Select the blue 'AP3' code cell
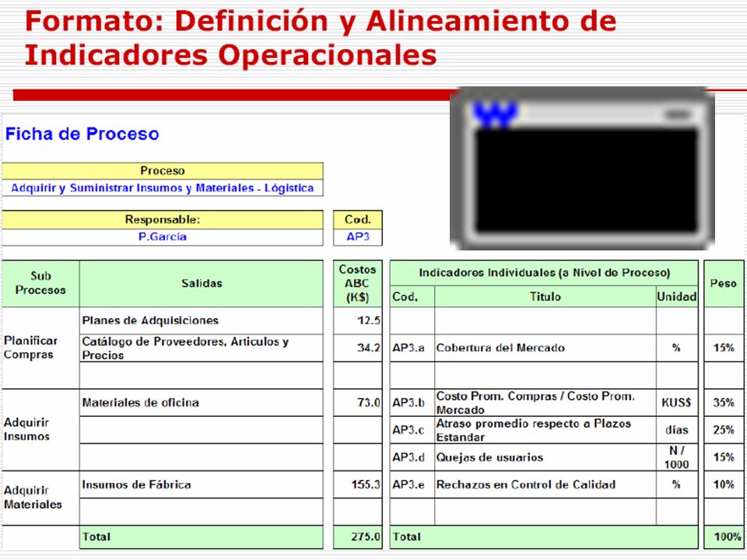The height and width of the screenshot is (560, 747). (358, 236)
